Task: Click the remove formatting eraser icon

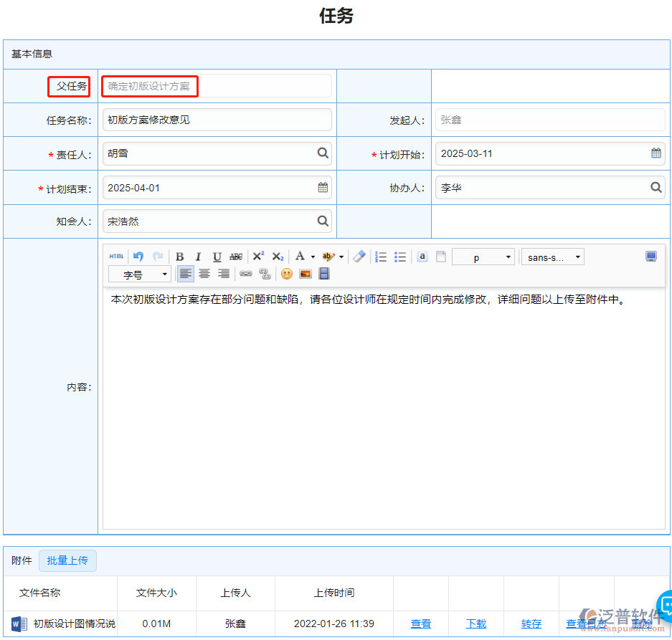Action: [x=359, y=256]
